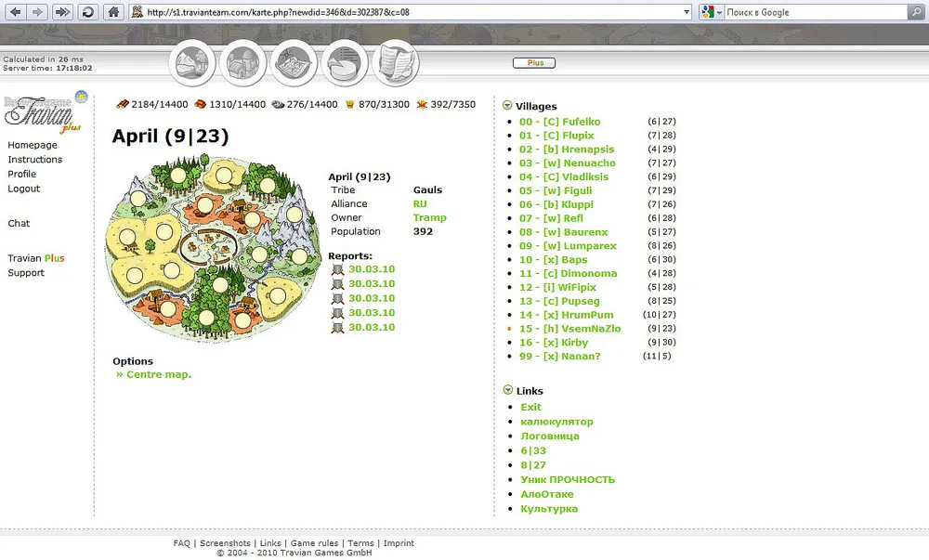
Task: Open the Village centre buildings icon
Action: (x=242, y=63)
